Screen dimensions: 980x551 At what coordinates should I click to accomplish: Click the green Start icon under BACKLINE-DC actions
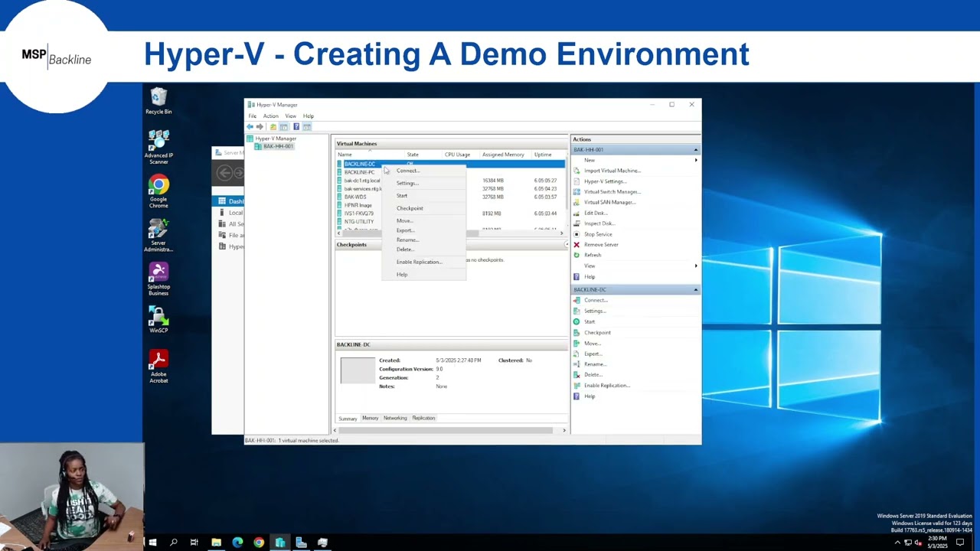pos(577,321)
